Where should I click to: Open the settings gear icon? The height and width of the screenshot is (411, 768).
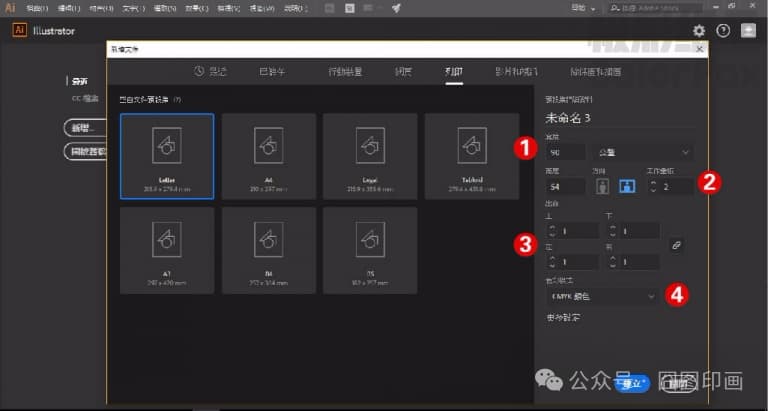pos(699,31)
